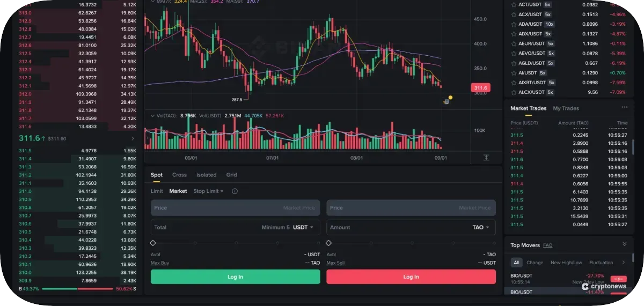Click the Vol(TAO) indicator label

(167, 115)
